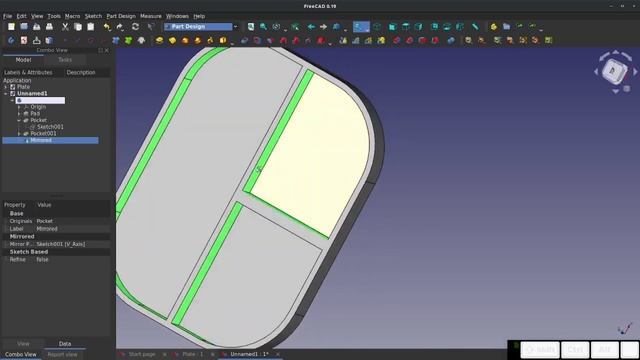
Task: Switch to Report view panel tab
Action: tap(62, 354)
